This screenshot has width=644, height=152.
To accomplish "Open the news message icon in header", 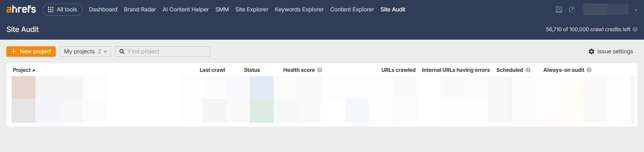I will (559, 10).
